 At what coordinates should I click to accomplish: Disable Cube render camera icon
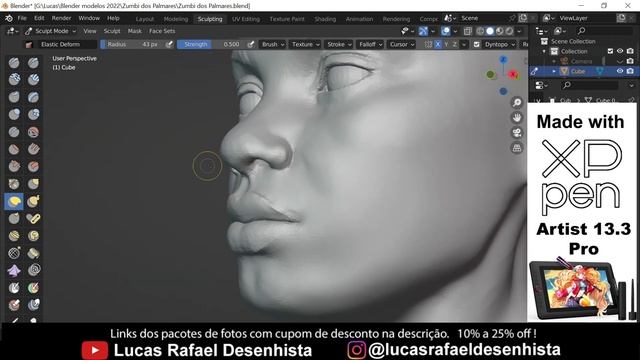click(630, 71)
